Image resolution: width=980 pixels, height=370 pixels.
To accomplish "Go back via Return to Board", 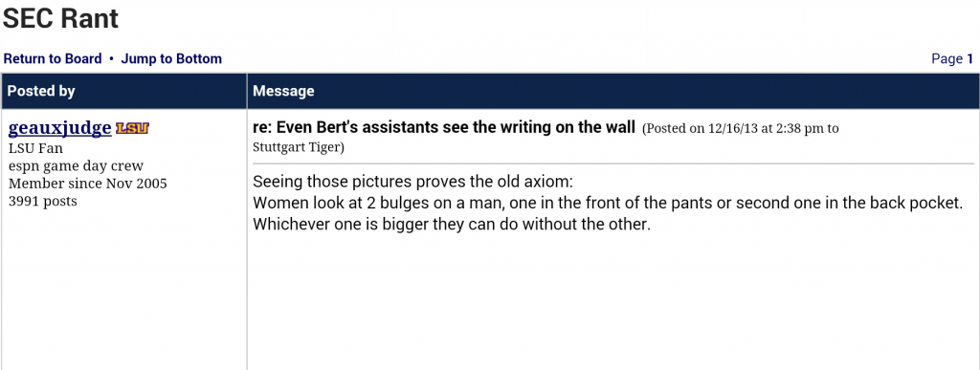I will (53, 58).
